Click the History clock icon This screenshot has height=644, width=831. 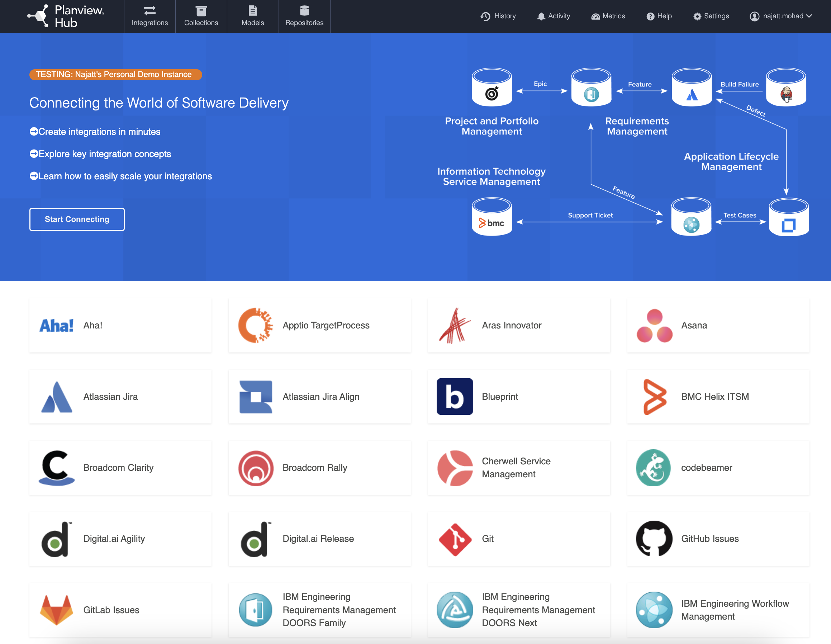pos(485,16)
